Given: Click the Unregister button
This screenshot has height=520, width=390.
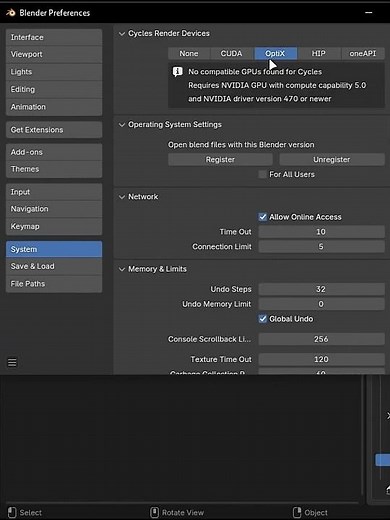Looking at the screenshot, I should point(332,160).
